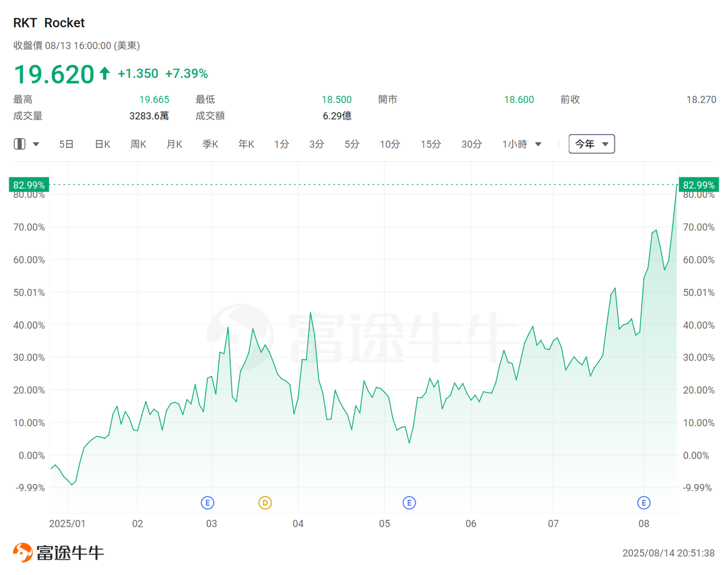Open the chart style icon on toolbar
728x575 pixels.
tap(19, 144)
